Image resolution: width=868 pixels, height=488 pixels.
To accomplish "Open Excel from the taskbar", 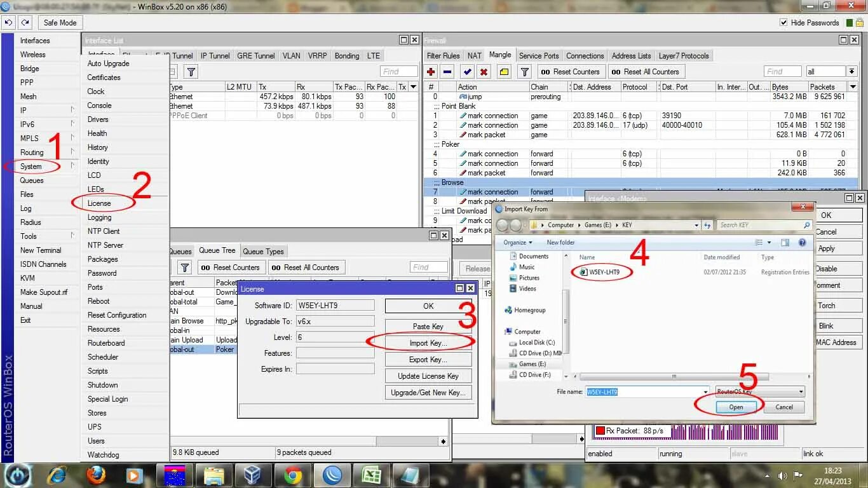I will pyautogui.click(x=370, y=475).
